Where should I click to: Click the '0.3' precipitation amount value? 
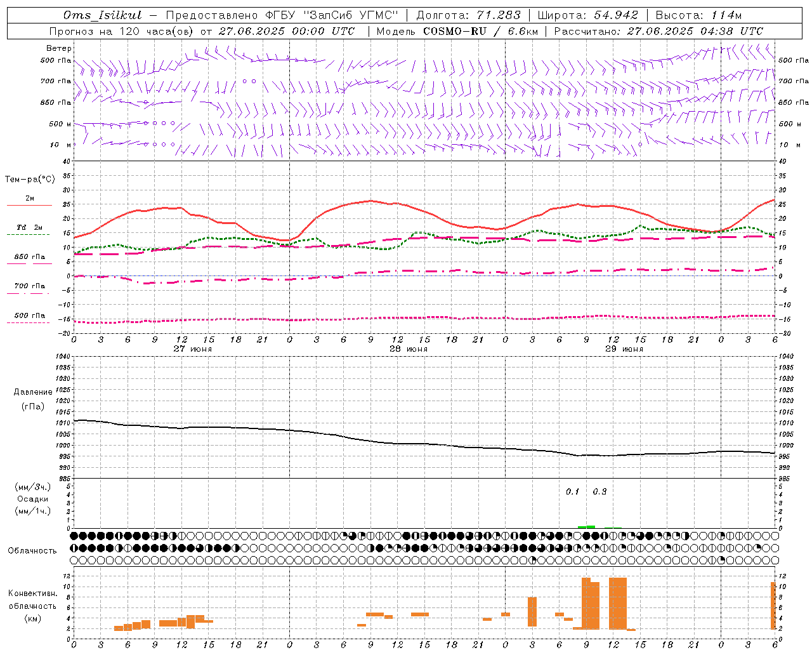point(599,492)
